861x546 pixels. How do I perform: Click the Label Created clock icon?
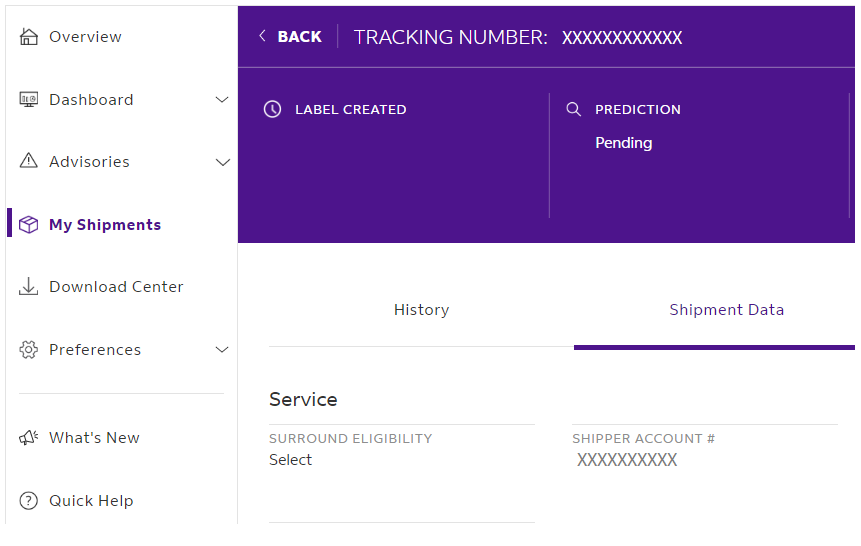pyautogui.click(x=272, y=109)
